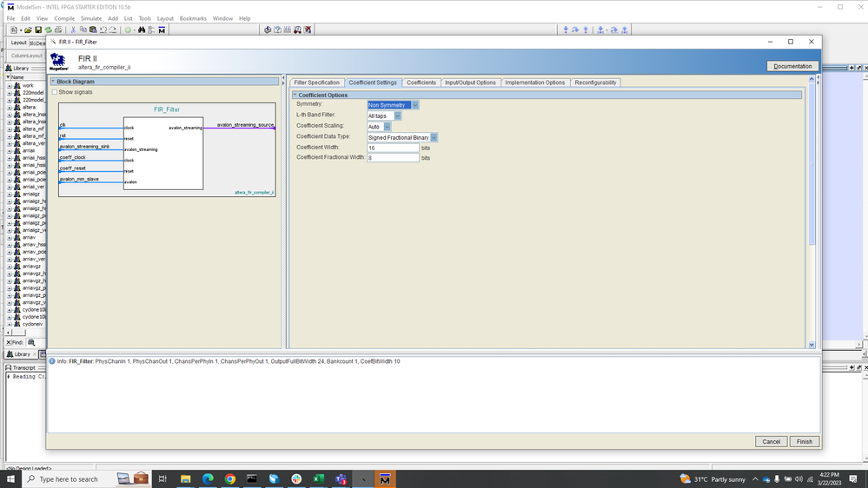Switch to the Implementation Options tab
This screenshot has height=488, width=868.
534,82
